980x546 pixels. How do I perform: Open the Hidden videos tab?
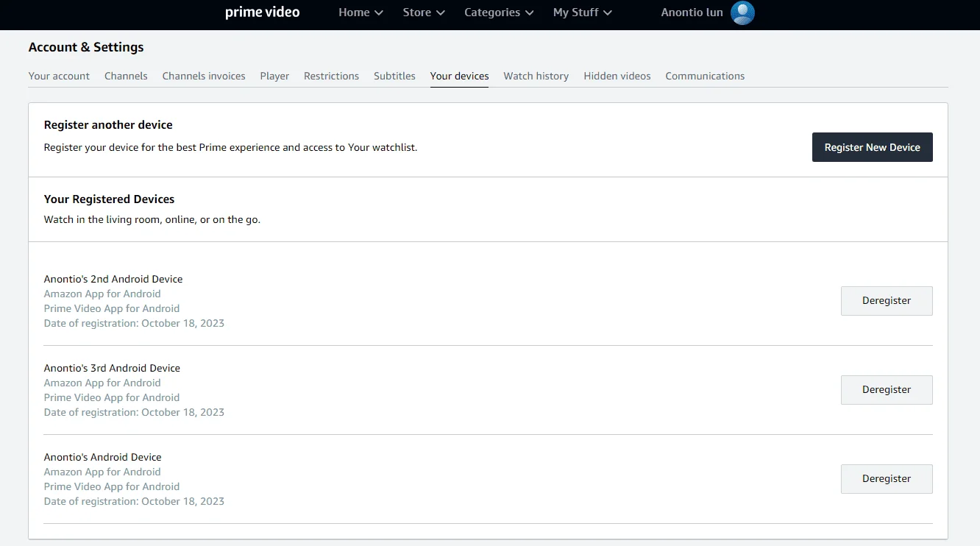coord(617,76)
